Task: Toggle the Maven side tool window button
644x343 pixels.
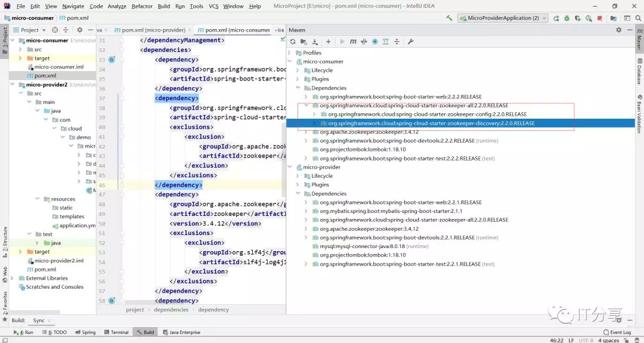Action: point(639,39)
